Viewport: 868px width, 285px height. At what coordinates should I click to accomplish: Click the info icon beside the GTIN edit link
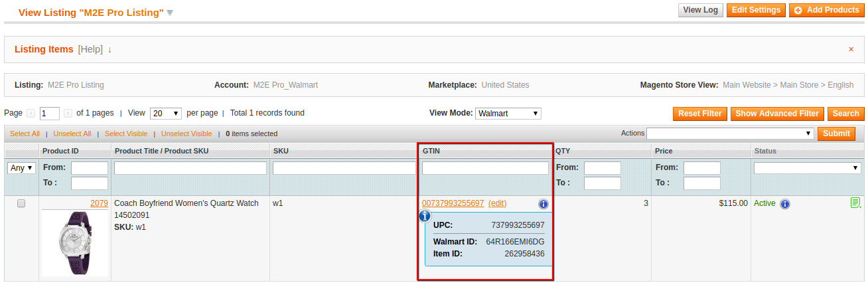(543, 204)
